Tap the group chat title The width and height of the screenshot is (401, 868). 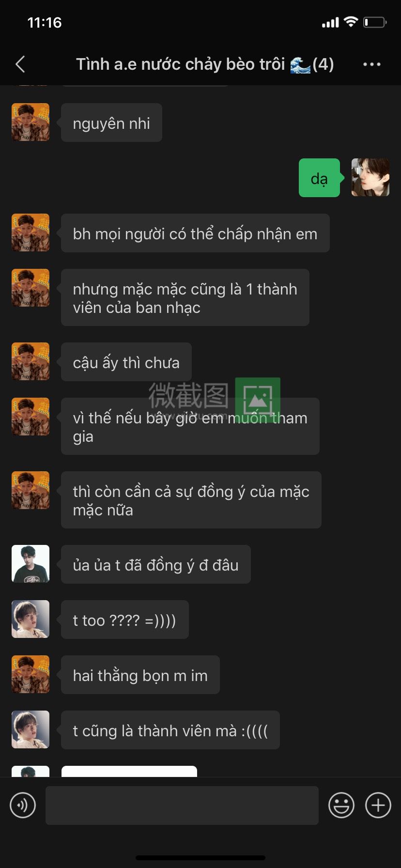click(x=205, y=64)
